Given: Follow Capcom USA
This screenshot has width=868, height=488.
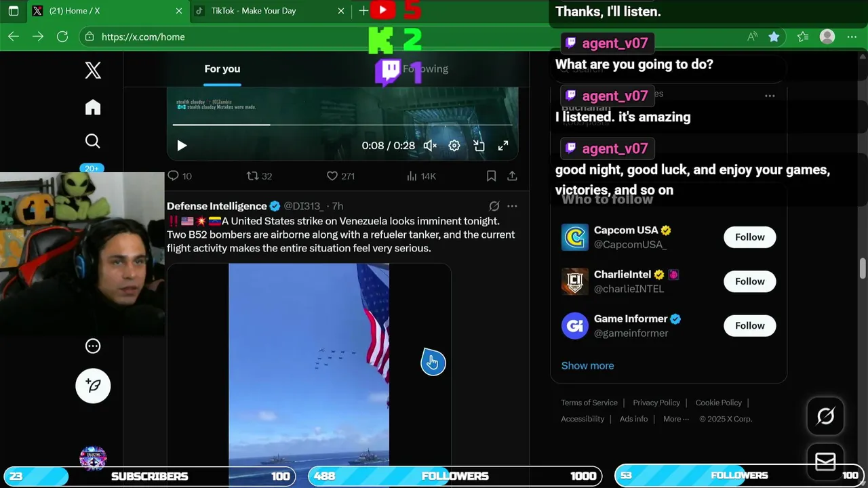Looking at the screenshot, I should (749, 237).
